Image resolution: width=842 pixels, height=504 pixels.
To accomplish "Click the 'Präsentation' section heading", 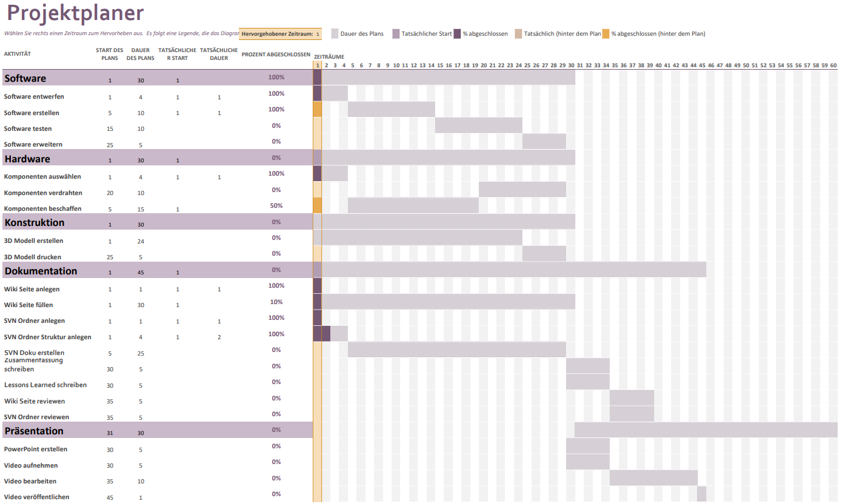I will (34, 431).
